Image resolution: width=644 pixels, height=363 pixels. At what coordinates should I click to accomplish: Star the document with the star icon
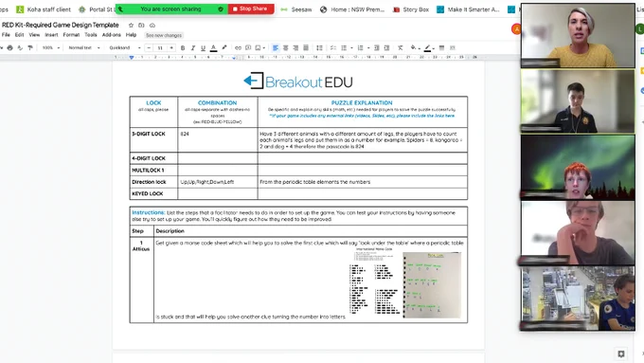tap(131, 25)
